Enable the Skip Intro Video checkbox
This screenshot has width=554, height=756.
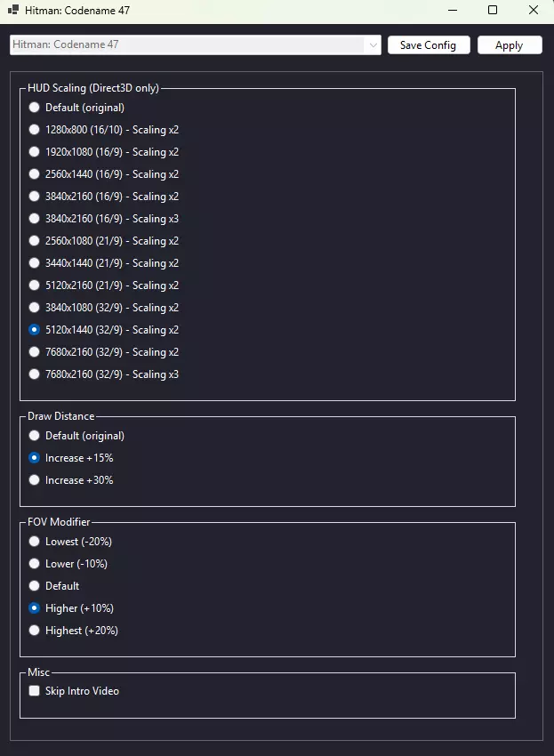pos(35,691)
